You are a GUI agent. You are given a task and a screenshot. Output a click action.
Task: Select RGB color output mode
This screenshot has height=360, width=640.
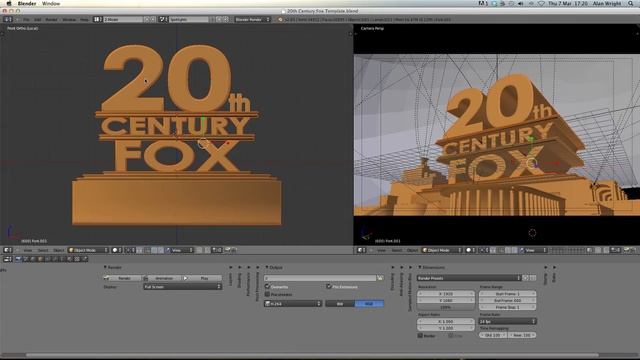(369, 304)
